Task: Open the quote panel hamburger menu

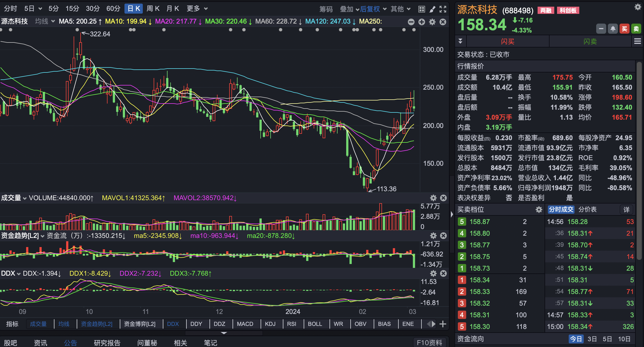Action: click(638, 41)
